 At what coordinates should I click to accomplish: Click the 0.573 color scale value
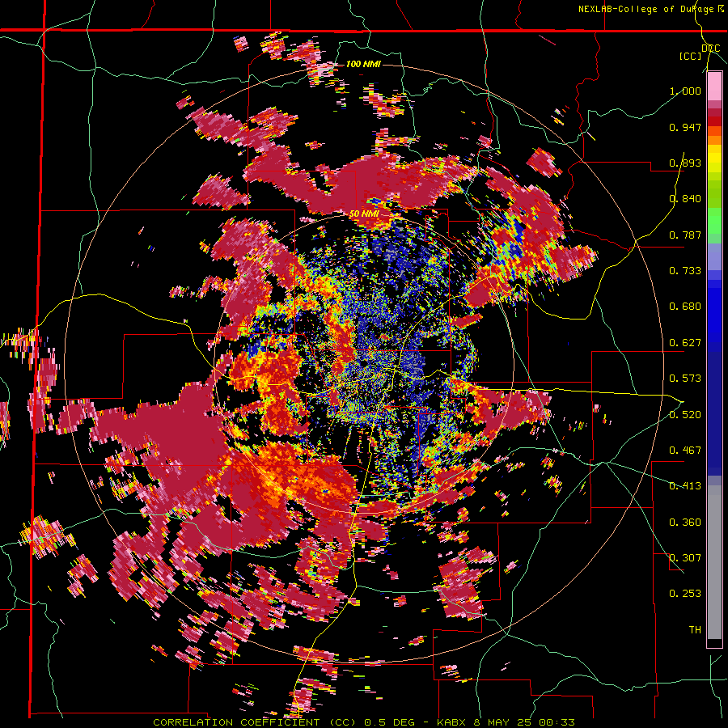pyautogui.click(x=685, y=379)
